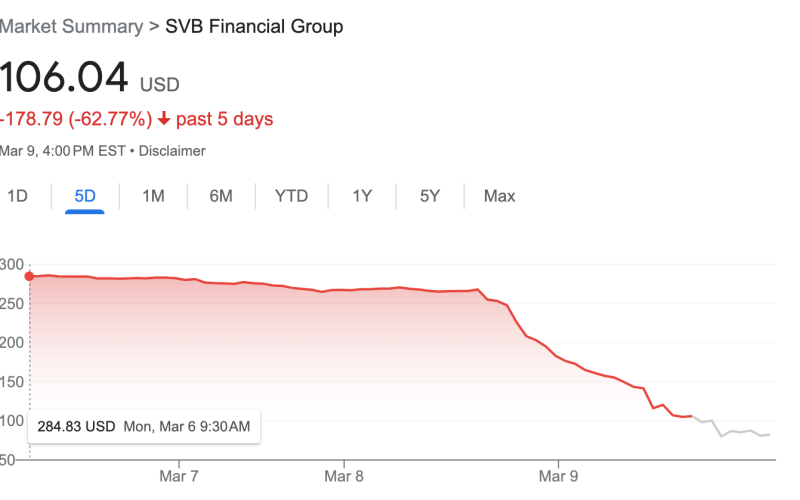Click the Market Summary breadcrumb link
800x500 pixels.
pyautogui.click(x=71, y=27)
